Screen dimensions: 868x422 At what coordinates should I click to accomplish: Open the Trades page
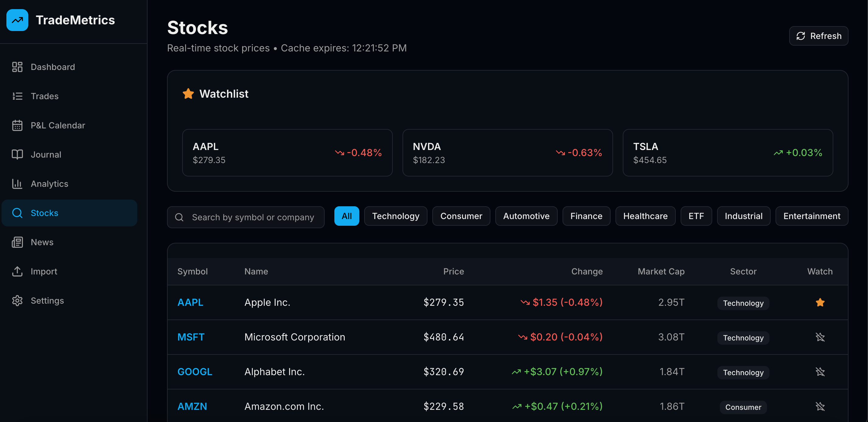tap(44, 96)
